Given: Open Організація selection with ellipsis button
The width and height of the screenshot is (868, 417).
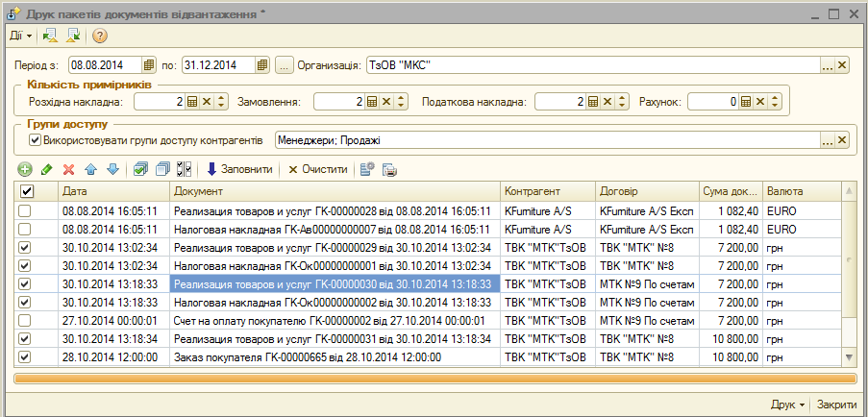Looking at the screenshot, I should click(827, 65).
